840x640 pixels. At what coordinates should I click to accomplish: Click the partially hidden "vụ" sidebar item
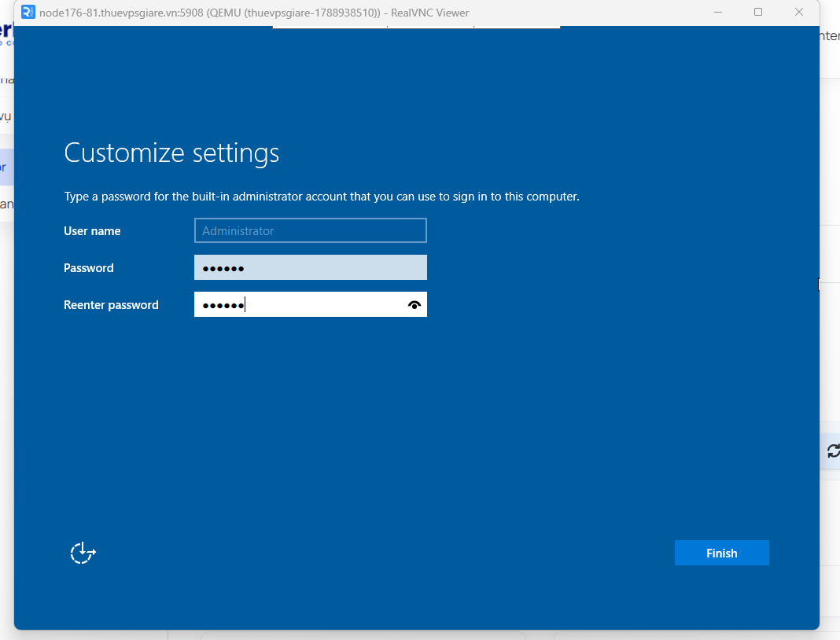click(x=6, y=116)
